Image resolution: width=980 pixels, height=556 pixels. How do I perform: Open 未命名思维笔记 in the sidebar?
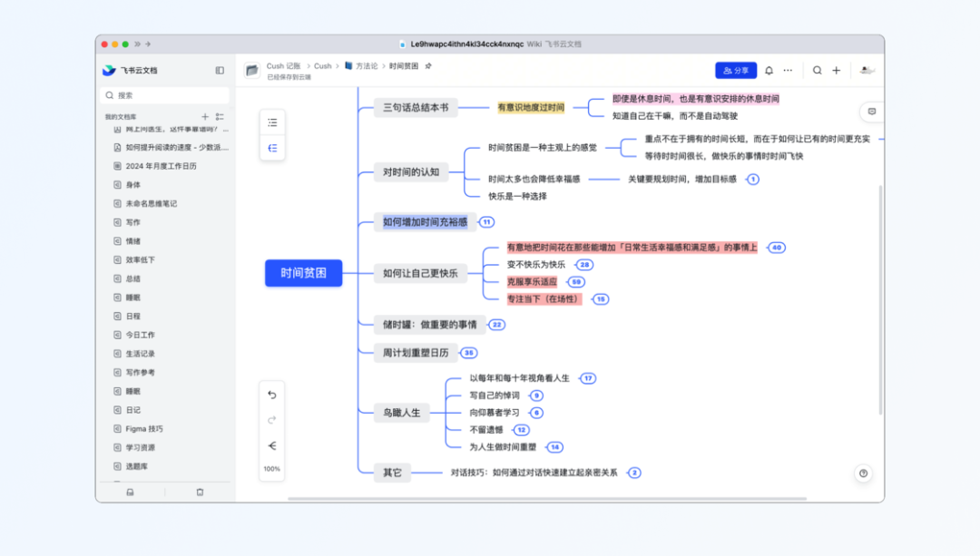click(x=152, y=204)
